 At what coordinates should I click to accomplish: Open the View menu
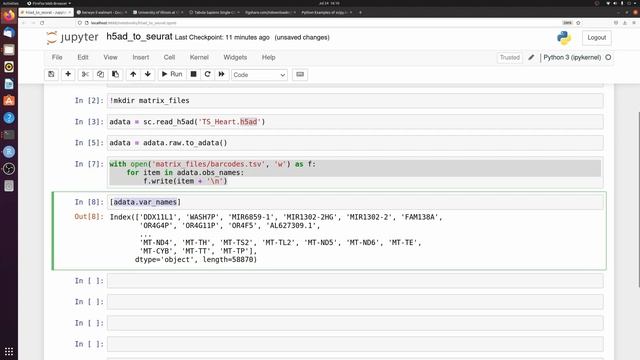(x=110, y=58)
